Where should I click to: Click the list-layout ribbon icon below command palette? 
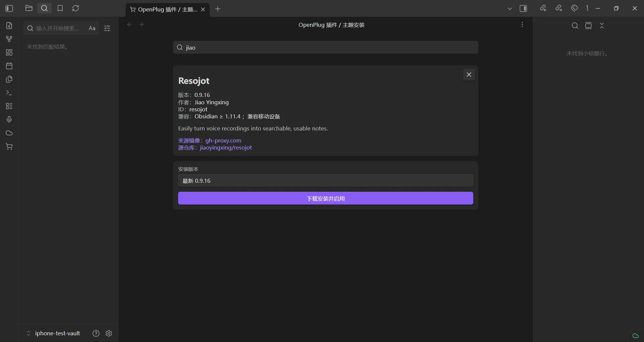coord(9,106)
